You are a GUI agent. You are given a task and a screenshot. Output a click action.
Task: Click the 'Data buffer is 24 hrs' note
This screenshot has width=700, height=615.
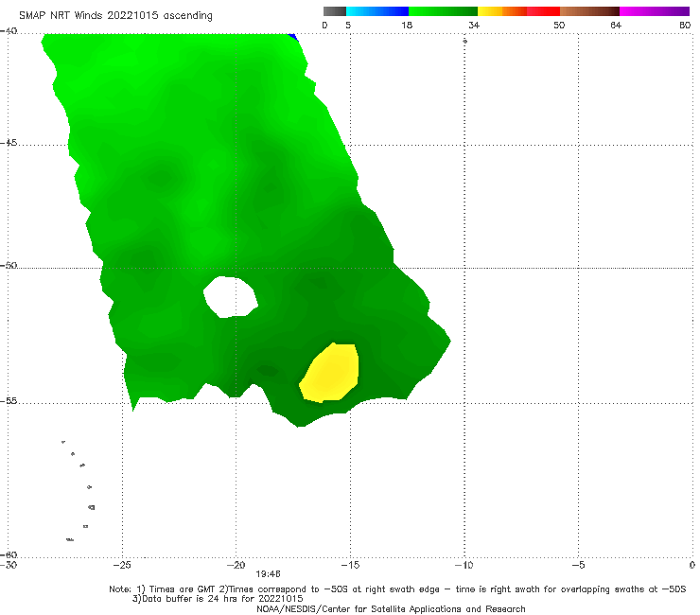[x=218, y=599]
